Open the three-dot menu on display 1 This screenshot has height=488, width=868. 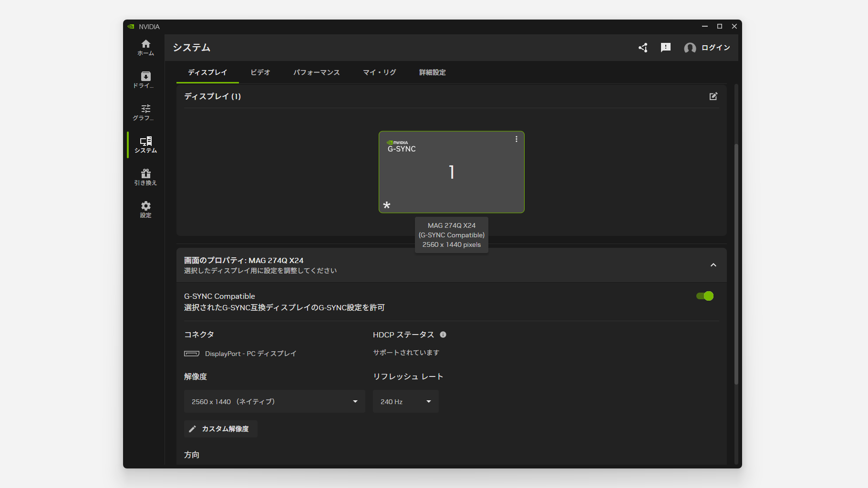click(x=516, y=139)
